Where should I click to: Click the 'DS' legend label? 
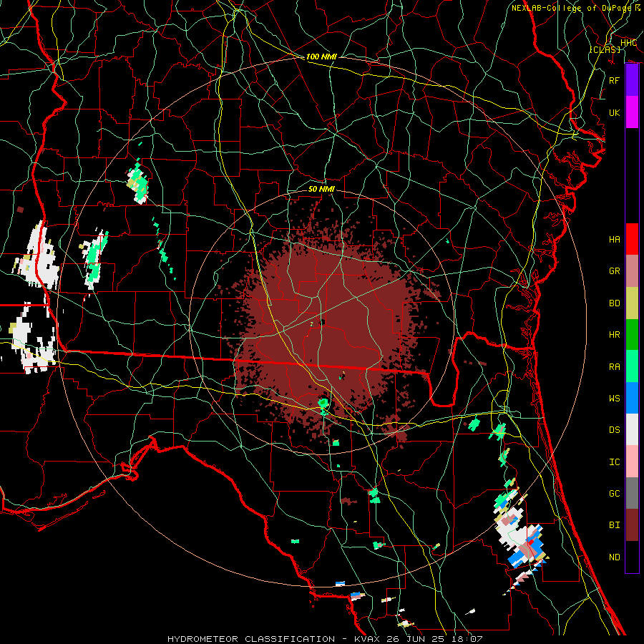pos(615,430)
